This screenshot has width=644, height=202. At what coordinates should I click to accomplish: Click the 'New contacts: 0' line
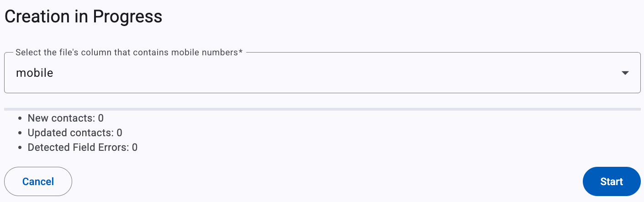coord(66,118)
